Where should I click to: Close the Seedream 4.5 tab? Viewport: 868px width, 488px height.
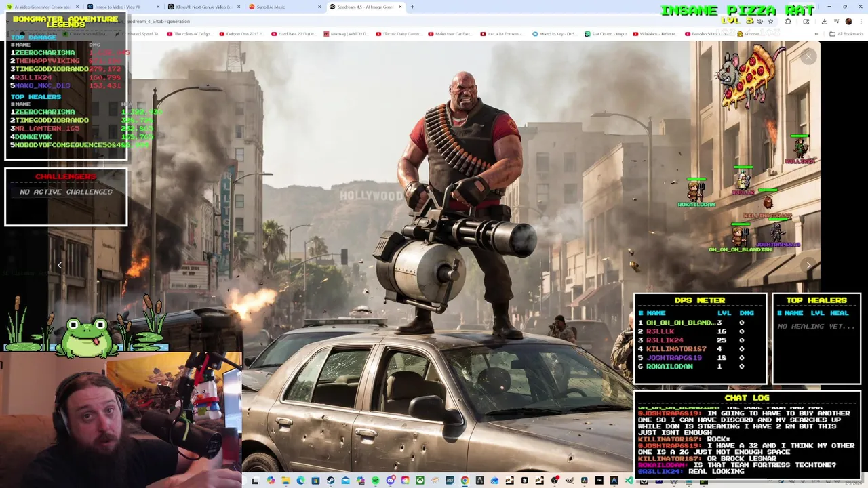tap(400, 7)
